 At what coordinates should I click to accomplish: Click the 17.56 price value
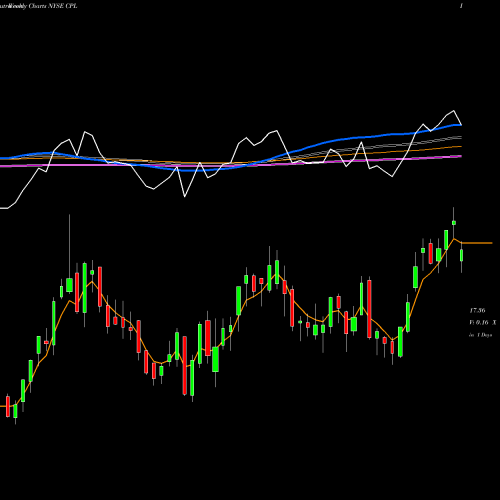(x=477, y=311)
